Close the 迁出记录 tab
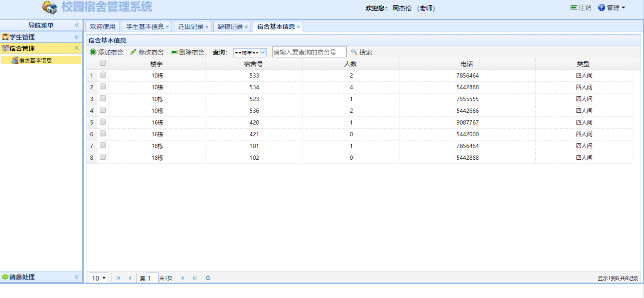 click(x=207, y=27)
